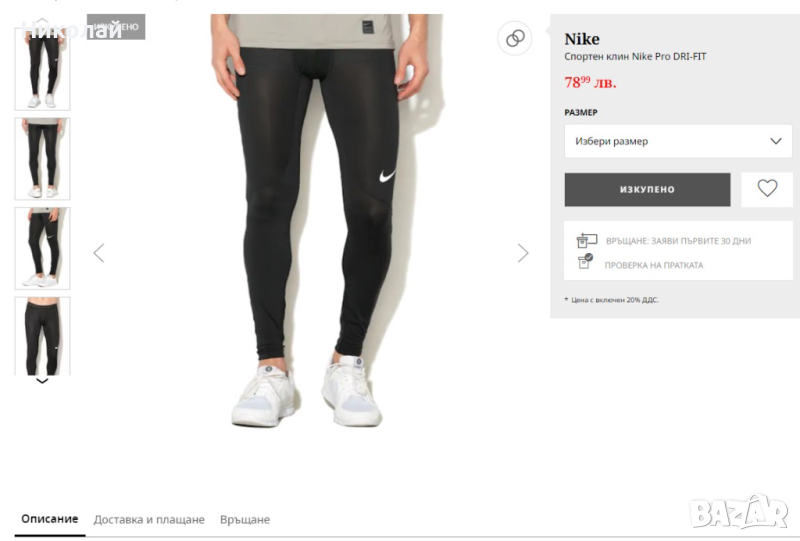
Task: Click the similar products rings icon
Action: (515, 38)
